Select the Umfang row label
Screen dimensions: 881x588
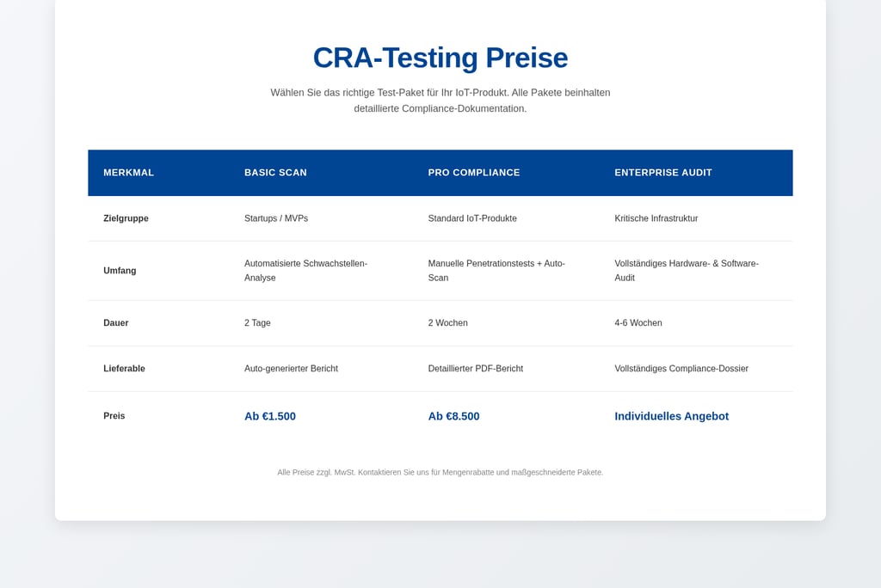click(120, 271)
